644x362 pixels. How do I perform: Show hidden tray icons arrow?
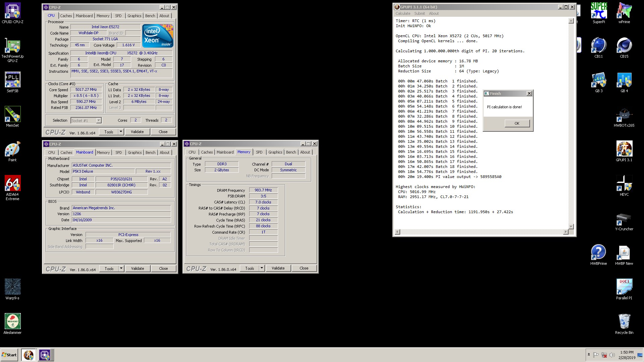[589, 355]
